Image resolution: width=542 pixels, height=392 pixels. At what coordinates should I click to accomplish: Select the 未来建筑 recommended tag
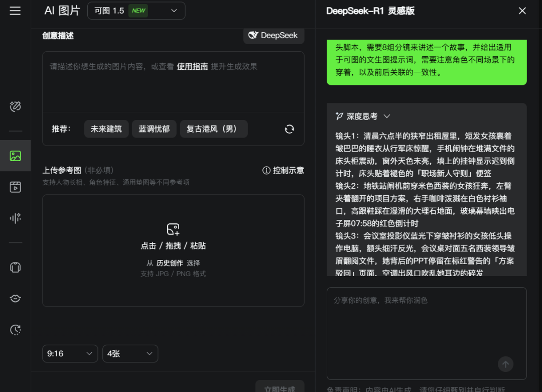coord(106,129)
